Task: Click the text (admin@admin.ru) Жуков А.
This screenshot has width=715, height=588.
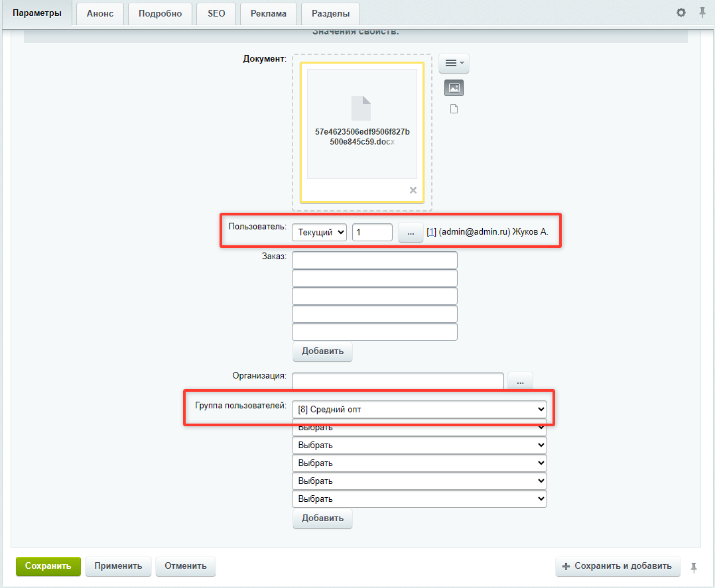Action: point(493,232)
